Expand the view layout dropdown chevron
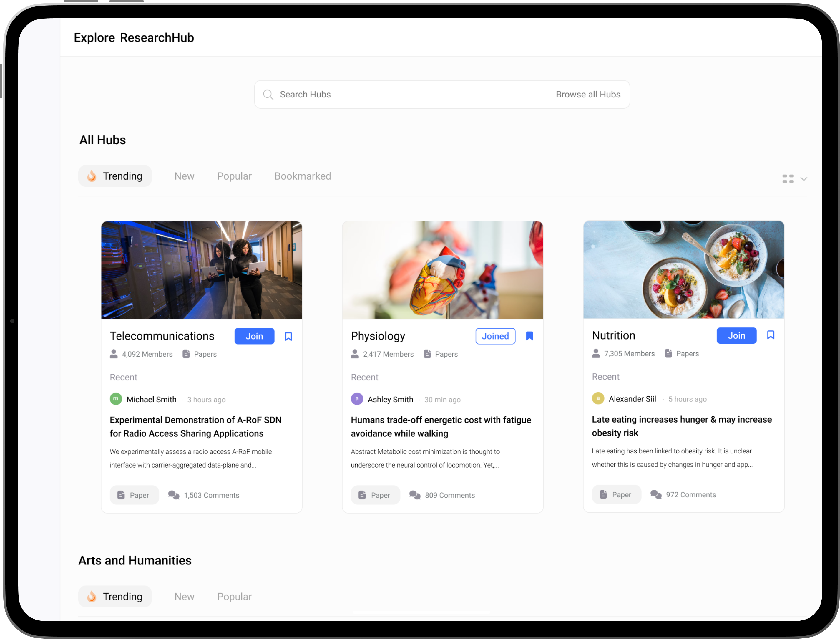This screenshot has height=639, width=840. pyautogui.click(x=804, y=179)
